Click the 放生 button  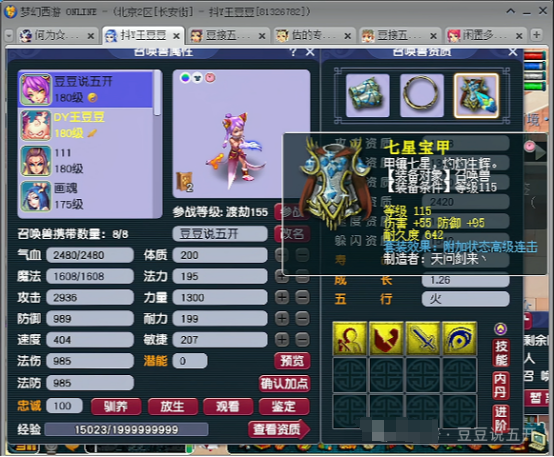[x=172, y=406]
